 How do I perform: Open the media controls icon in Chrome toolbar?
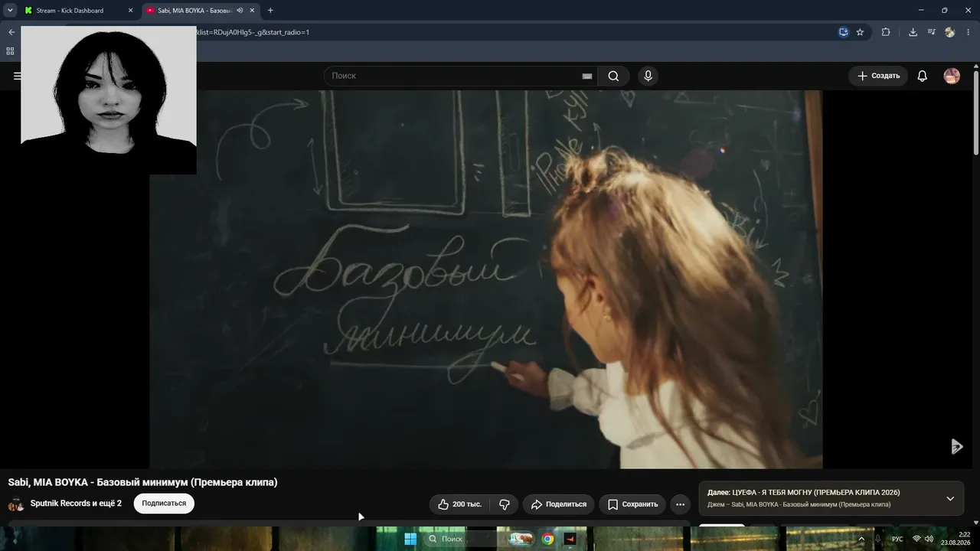coord(931,32)
